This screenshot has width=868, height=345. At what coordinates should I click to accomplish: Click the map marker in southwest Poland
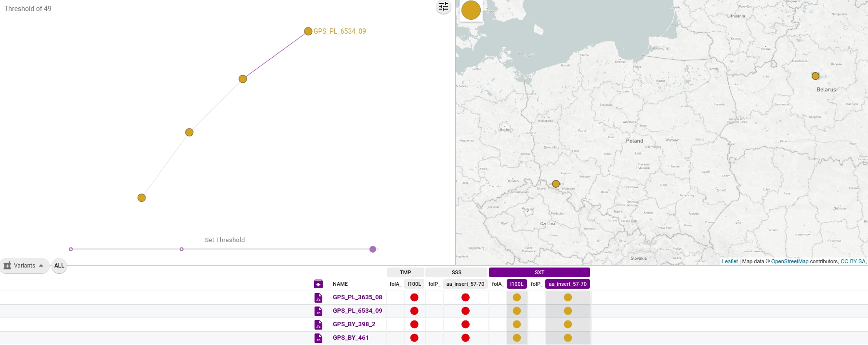tap(556, 184)
